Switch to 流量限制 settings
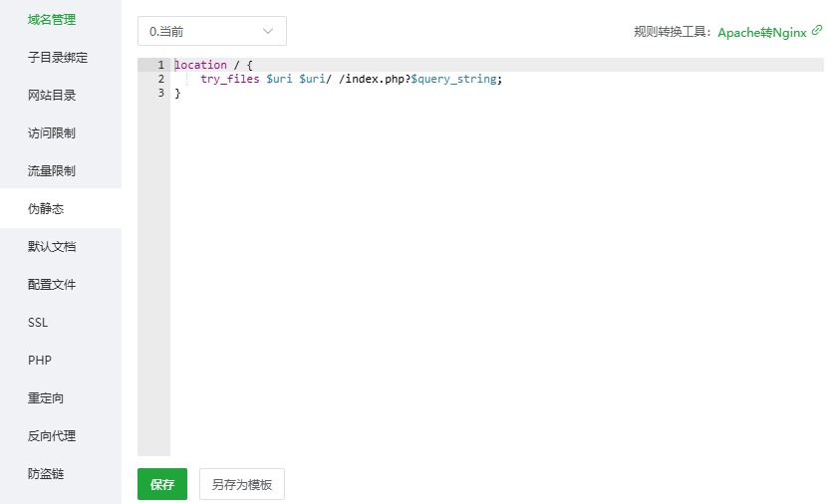Screen dimensions: 827x504 52,170
